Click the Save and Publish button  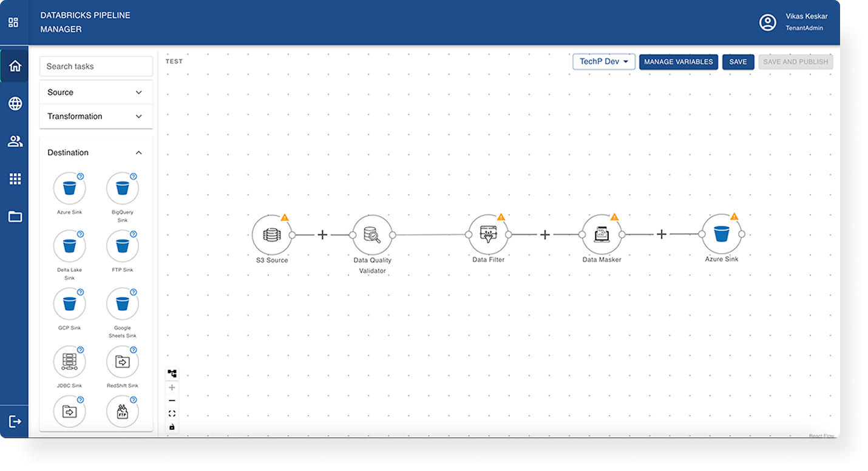pos(796,62)
